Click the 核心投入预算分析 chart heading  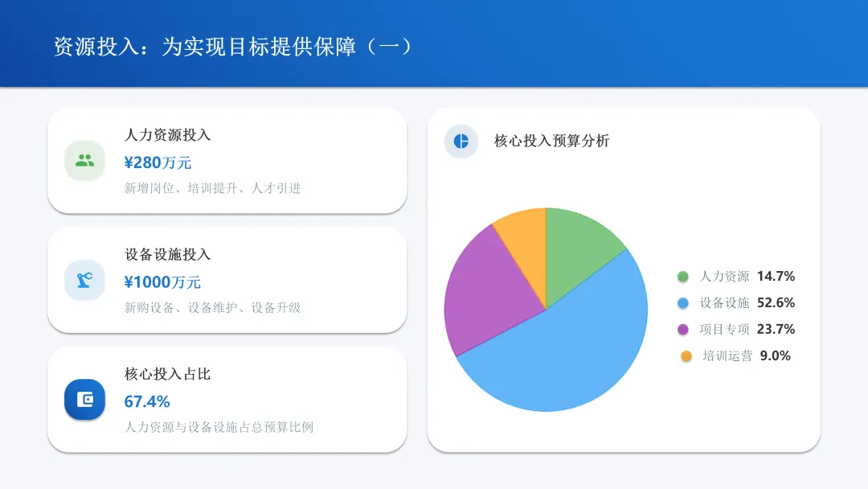pyautogui.click(x=551, y=141)
